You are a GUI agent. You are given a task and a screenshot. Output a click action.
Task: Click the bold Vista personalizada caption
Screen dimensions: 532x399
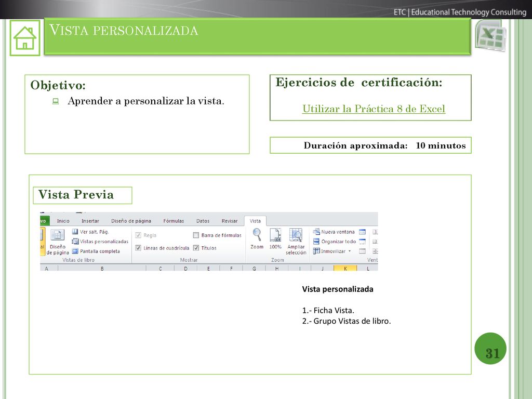point(338,289)
